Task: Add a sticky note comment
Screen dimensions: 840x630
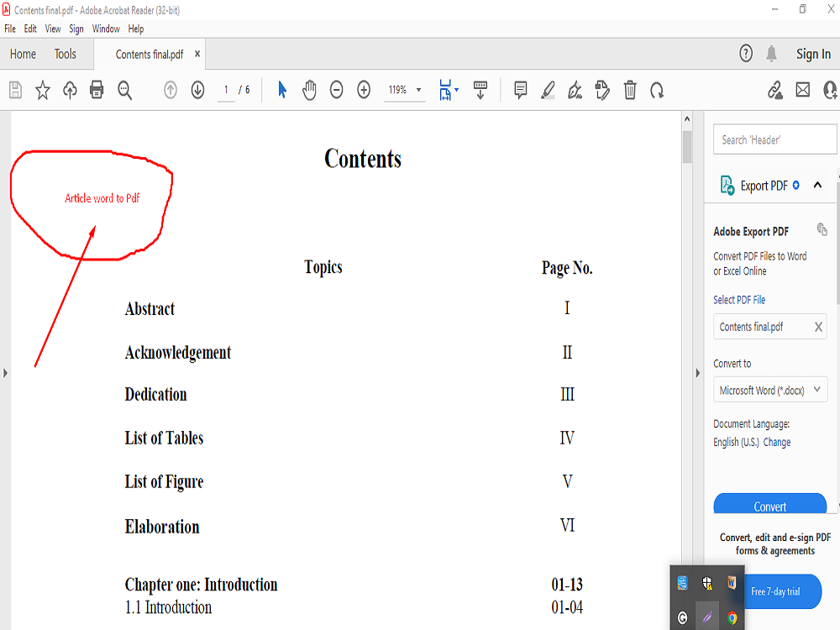Action: (520, 89)
